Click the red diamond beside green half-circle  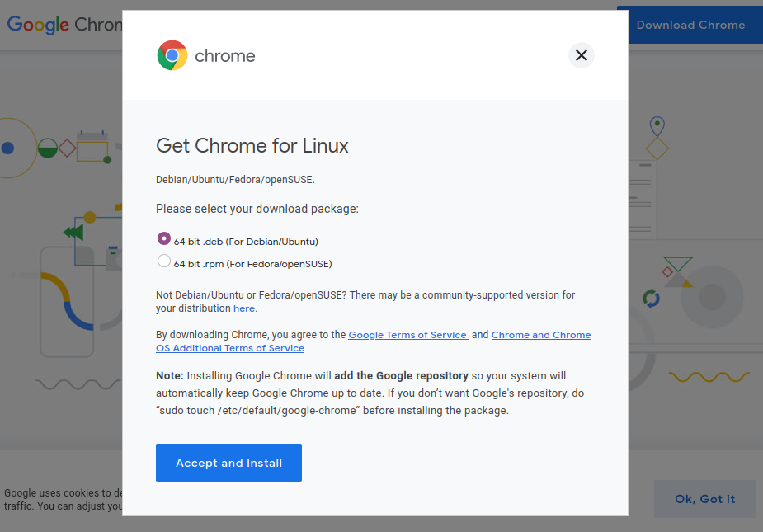point(67,148)
